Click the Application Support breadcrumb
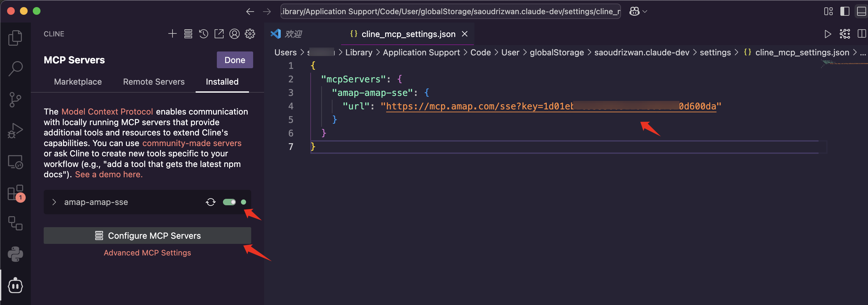Viewport: 868px width, 305px height. coord(421,52)
